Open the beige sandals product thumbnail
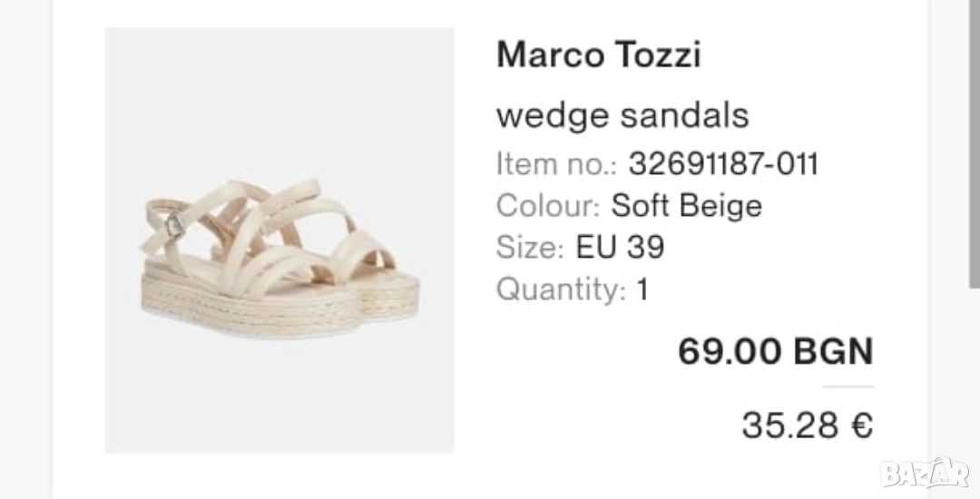The height and width of the screenshot is (499, 980). (279, 240)
